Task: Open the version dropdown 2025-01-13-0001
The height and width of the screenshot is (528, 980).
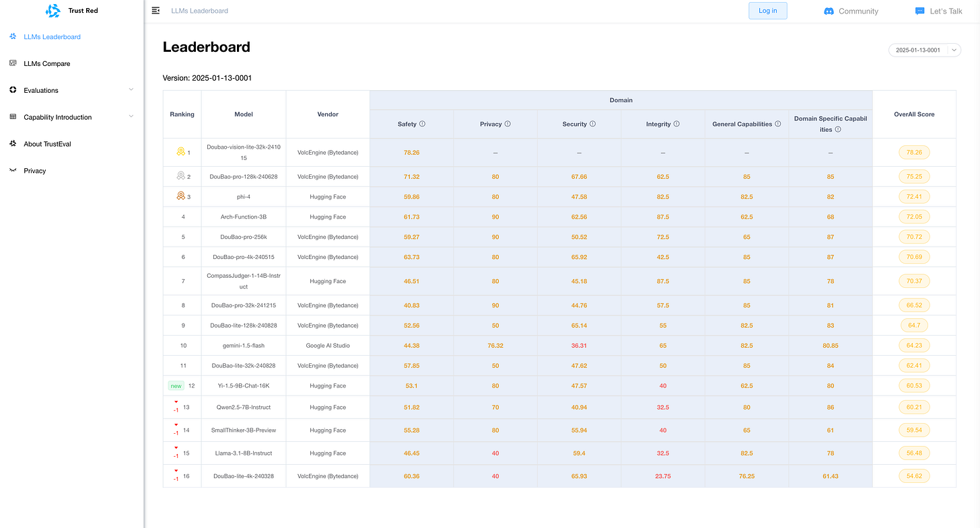Action: (x=924, y=50)
